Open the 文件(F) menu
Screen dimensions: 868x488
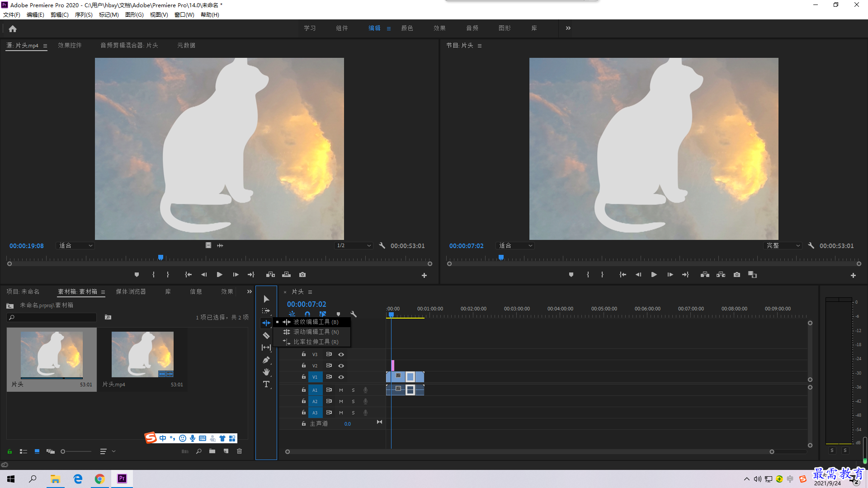12,15
